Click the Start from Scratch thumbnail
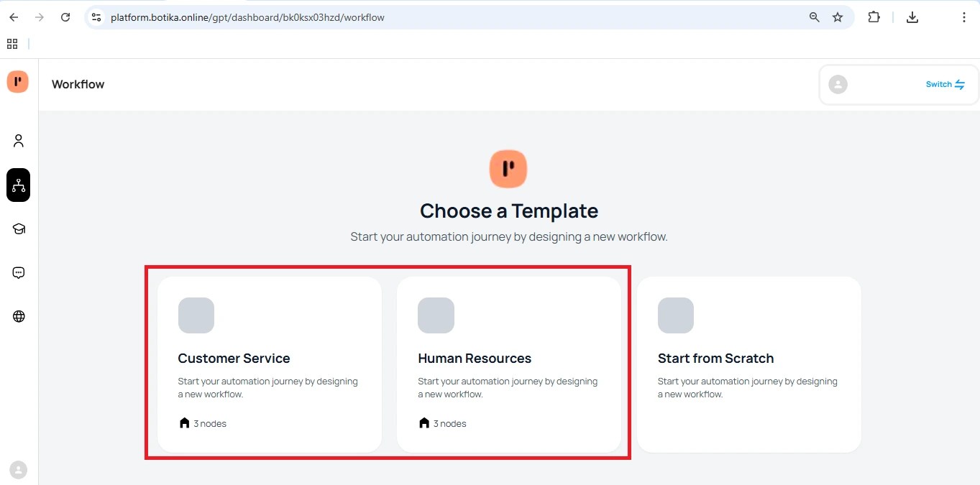Image resolution: width=980 pixels, height=485 pixels. point(676,315)
